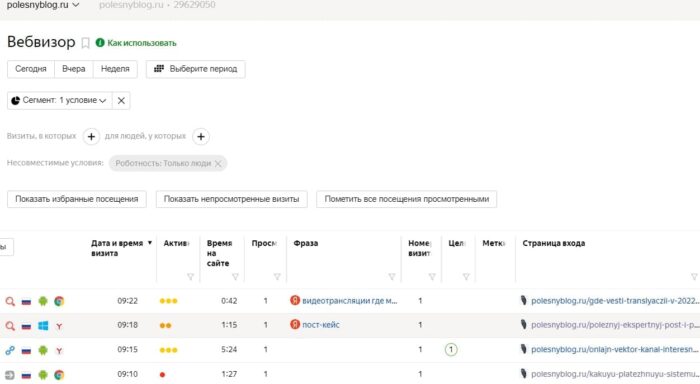This screenshot has height=384, width=700.
Task: Click the Yandex icon beside пост-кейс phrase
Action: tap(295, 324)
